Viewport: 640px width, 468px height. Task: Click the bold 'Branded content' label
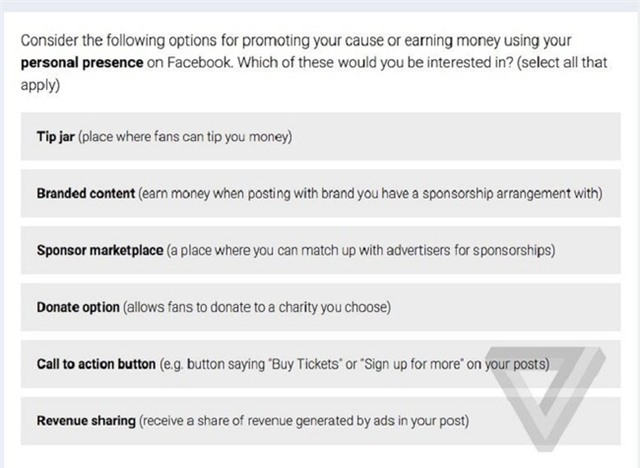pyautogui.click(x=85, y=193)
